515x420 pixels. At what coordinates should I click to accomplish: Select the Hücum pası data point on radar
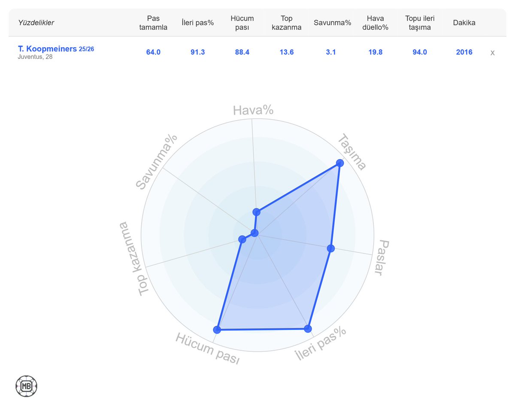(217, 329)
